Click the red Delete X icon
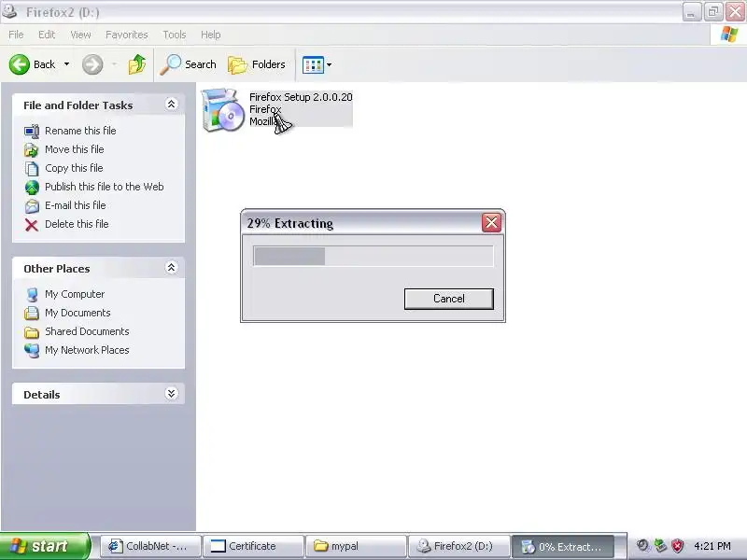The width and height of the screenshot is (747, 560). point(32,225)
